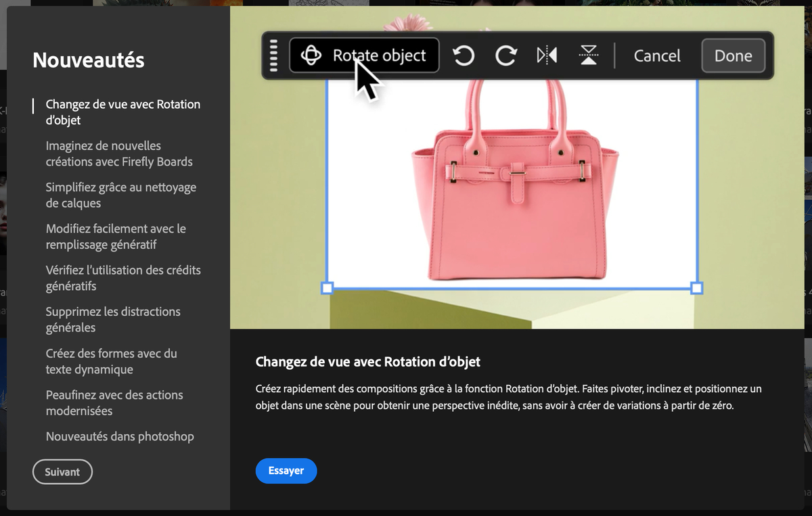Flip the object horizontally
This screenshot has width=812, height=516.
point(547,55)
